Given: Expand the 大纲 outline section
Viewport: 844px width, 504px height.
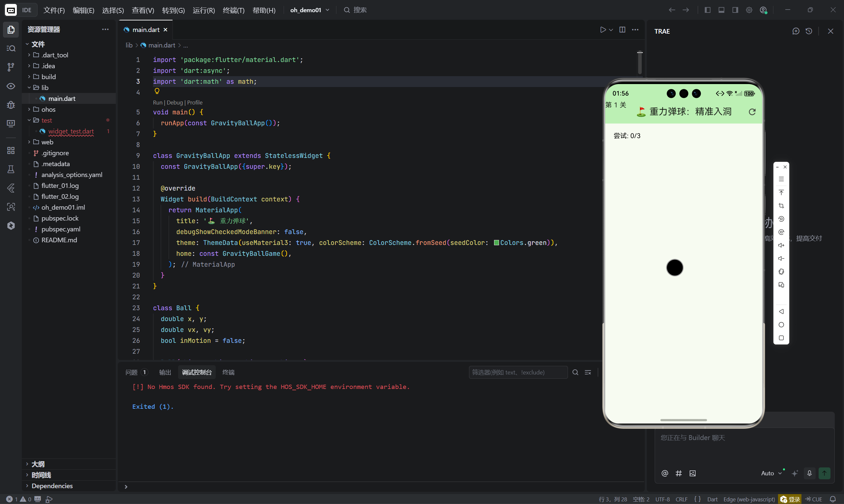Looking at the screenshot, I should pos(38,464).
